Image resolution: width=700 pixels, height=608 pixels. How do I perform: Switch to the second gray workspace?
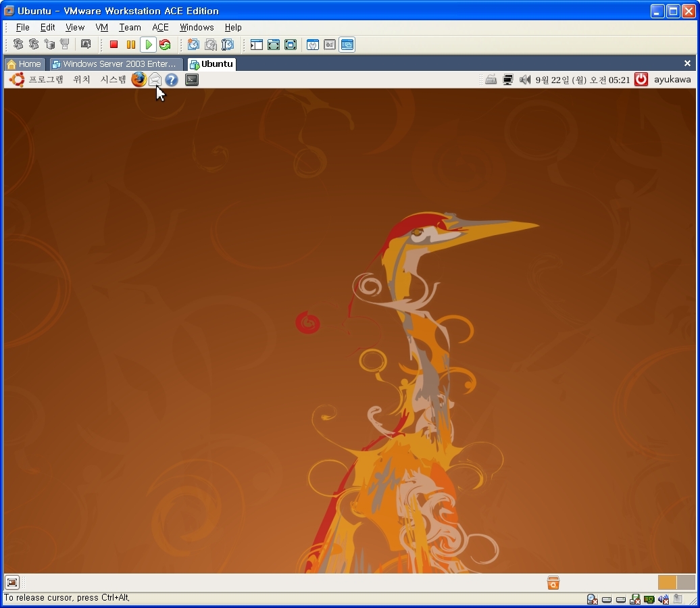[x=686, y=582]
